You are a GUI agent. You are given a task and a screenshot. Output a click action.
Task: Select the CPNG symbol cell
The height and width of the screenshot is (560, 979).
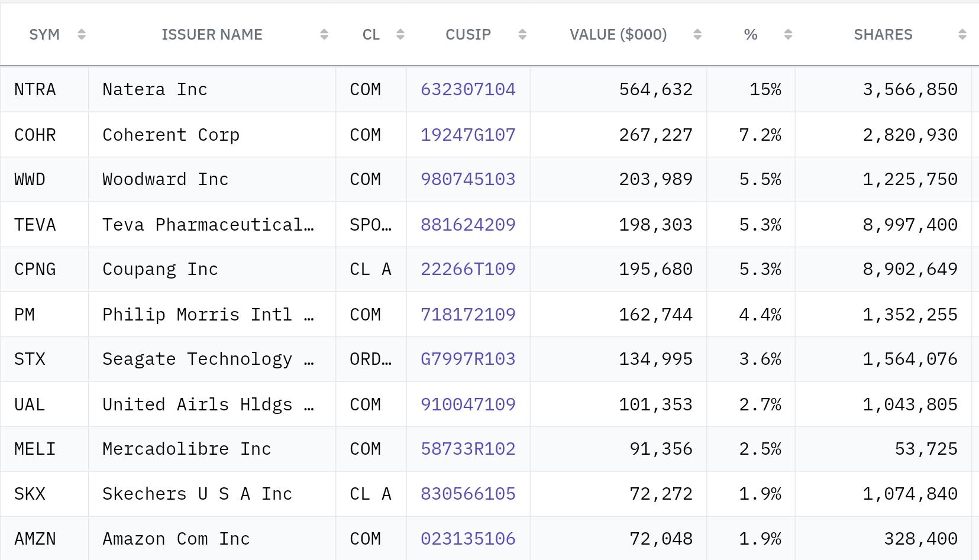pyautogui.click(x=44, y=269)
